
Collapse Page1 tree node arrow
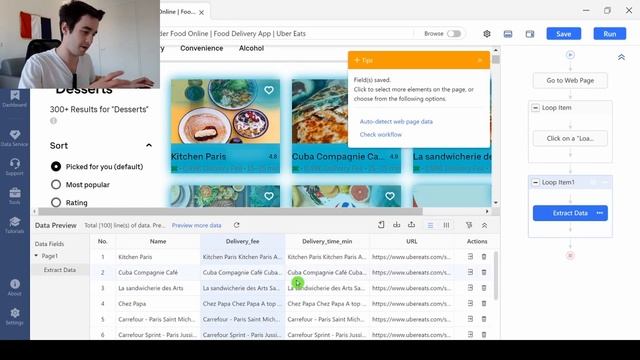click(36, 256)
